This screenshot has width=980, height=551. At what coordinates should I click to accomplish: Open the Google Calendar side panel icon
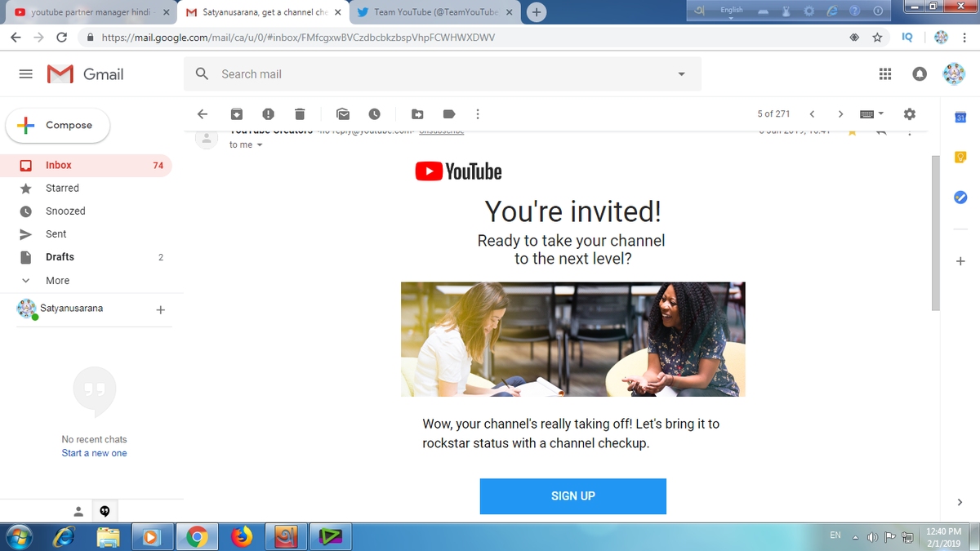point(960,119)
